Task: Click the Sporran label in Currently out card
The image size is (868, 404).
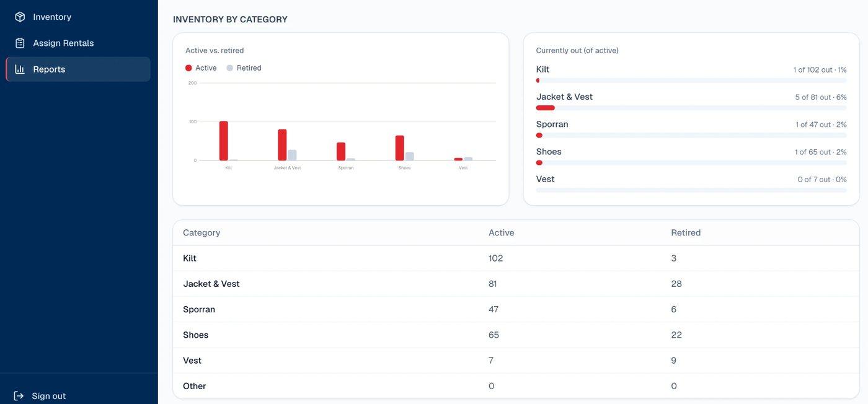Action: [552, 124]
